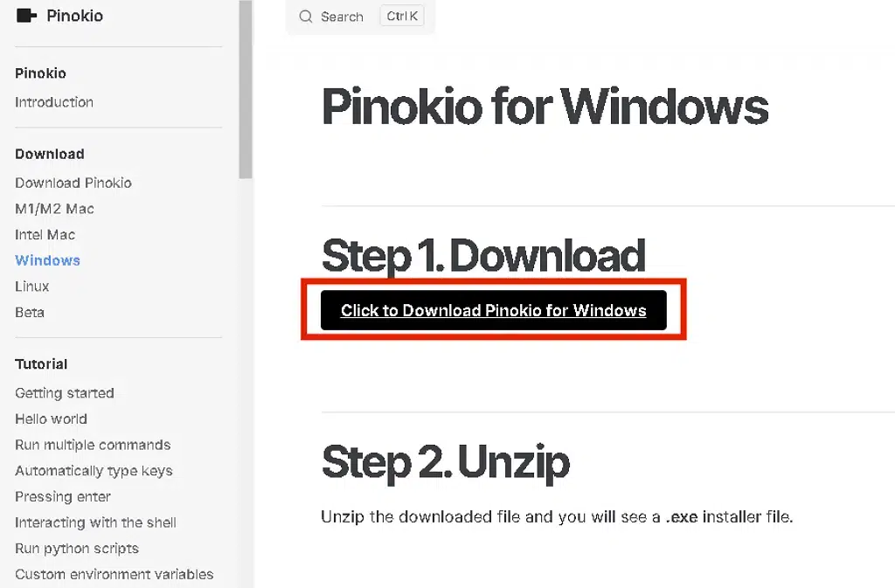Click the search magnifier icon
Screen dimensions: 895x588
coord(305,17)
